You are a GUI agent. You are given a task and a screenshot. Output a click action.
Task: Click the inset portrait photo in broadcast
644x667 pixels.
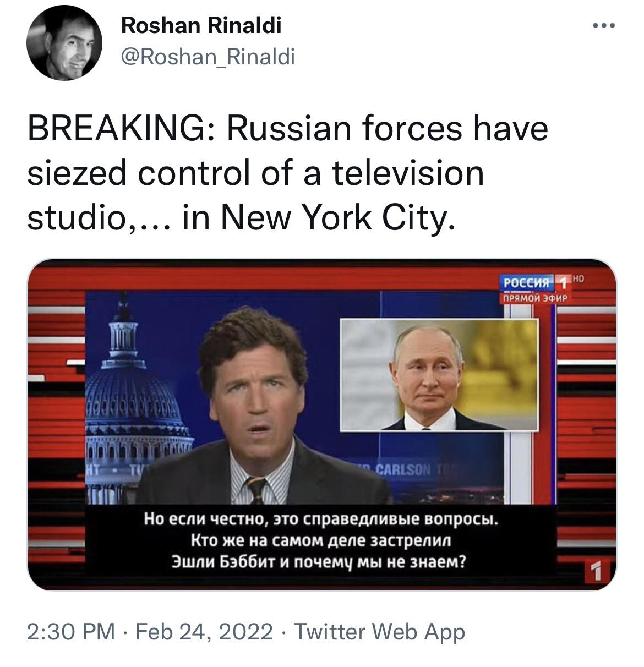point(439,374)
